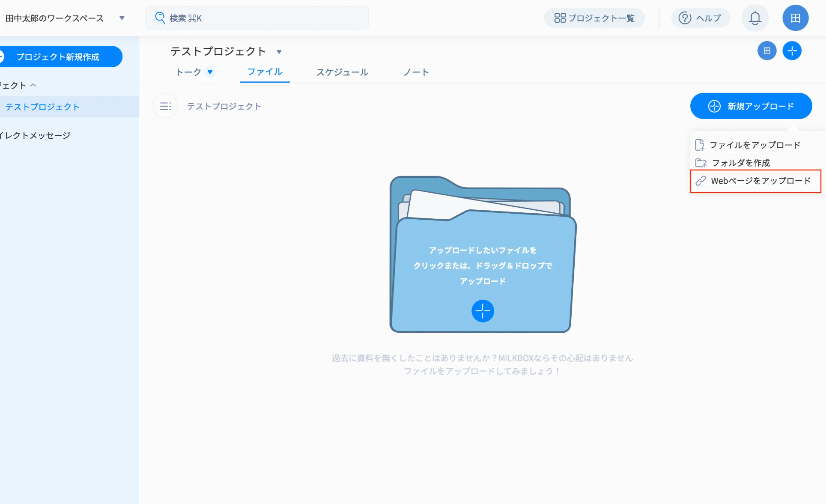
Task: Click the 新規アップロード button
Action: (x=751, y=106)
